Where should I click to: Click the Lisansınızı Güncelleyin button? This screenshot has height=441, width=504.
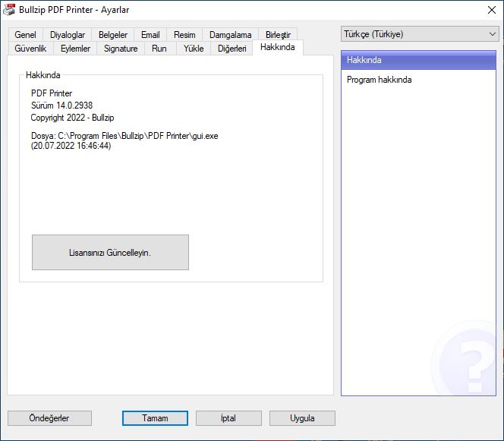(110, 252)
